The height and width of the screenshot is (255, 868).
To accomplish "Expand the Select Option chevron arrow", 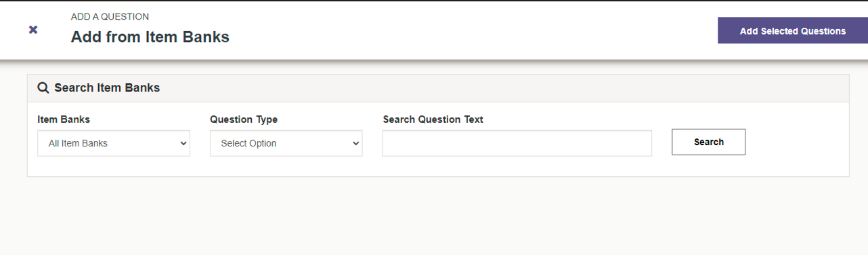I will [x=355, y=144].
